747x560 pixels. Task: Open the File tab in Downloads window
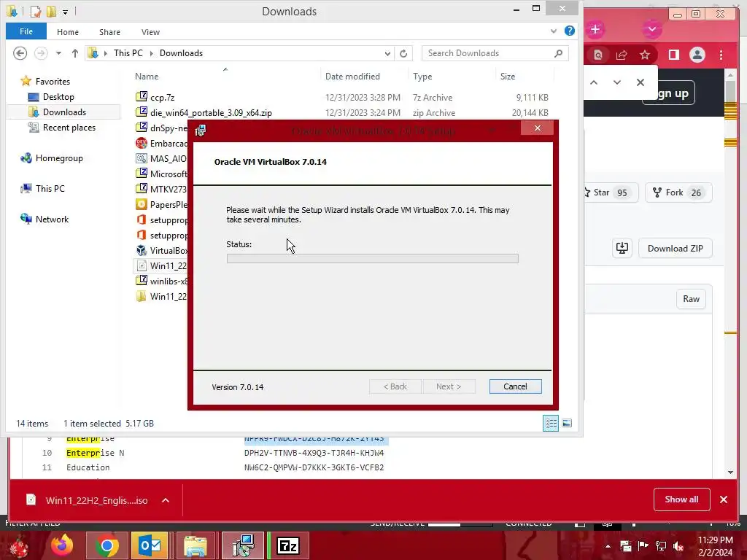(26, 31)
